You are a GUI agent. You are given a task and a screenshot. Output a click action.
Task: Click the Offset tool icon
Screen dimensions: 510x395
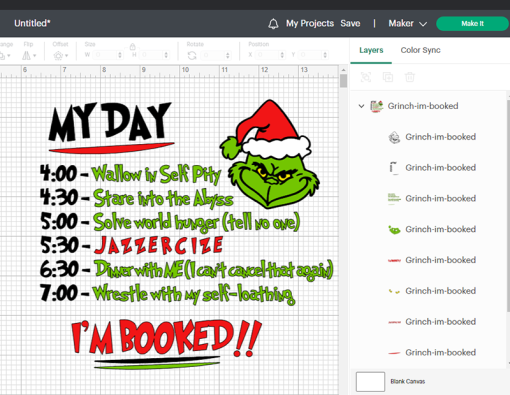click(x=58, y=56)
